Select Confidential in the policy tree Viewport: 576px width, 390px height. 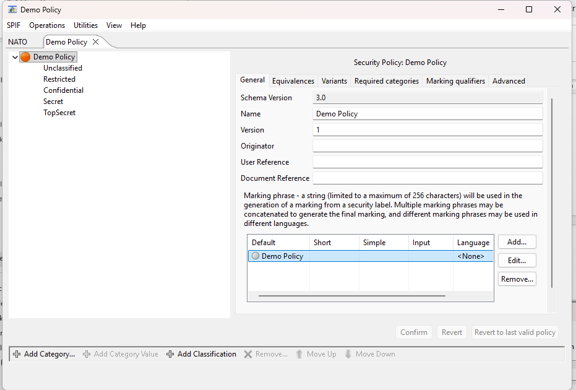63,90
